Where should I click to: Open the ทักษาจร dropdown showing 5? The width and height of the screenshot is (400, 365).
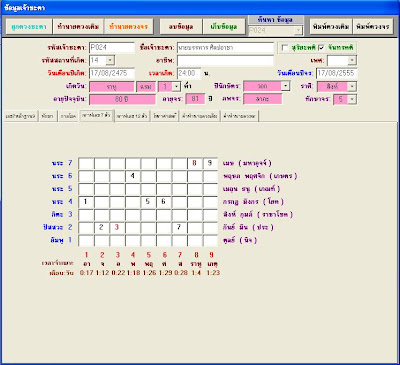(x=352, y=99)
